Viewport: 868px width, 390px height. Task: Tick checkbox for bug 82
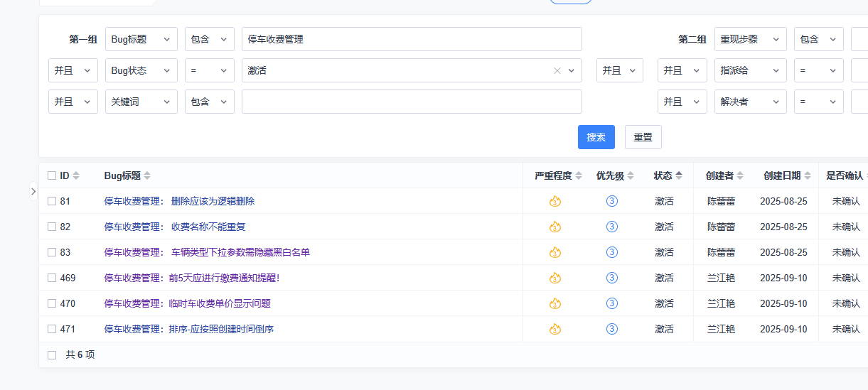click(x=52, y=227)
